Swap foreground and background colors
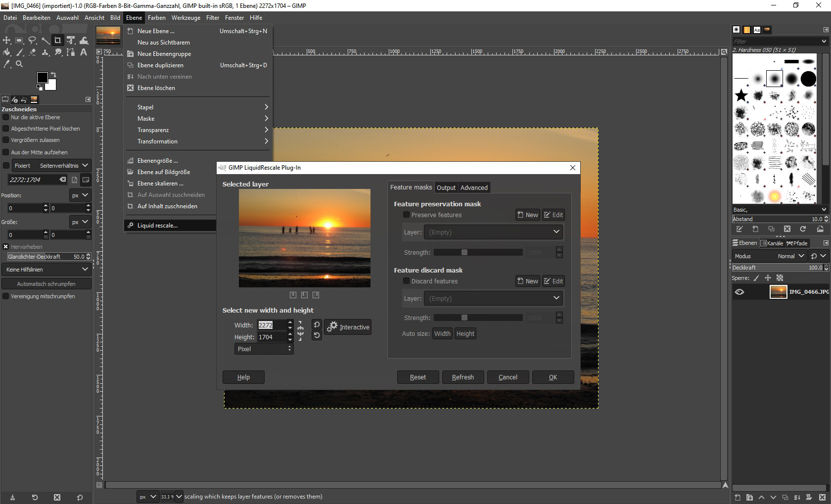This screenshot has height=504, width=831. click(x=53, y=75)
